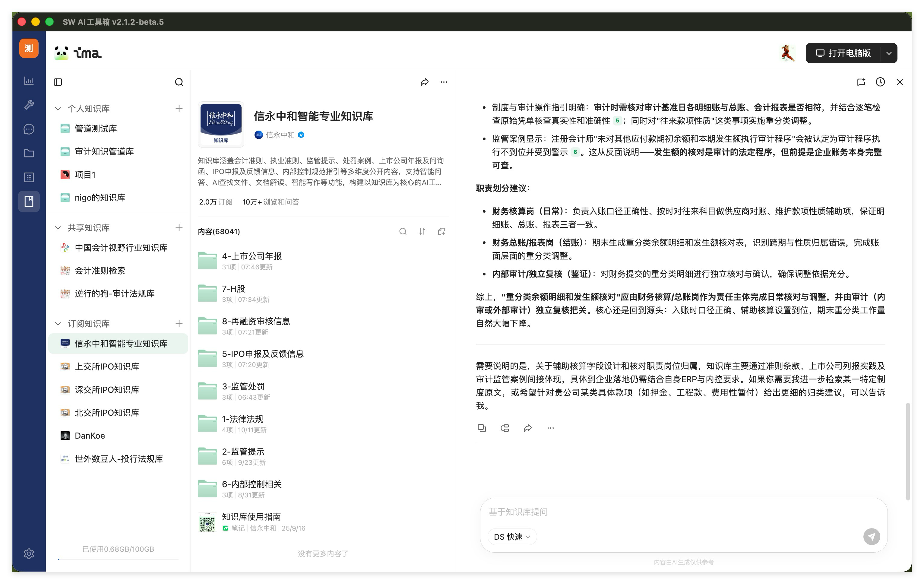Search within 内容(68041) list
Viewport: 924px width, 584px height.
coord(403,231)
